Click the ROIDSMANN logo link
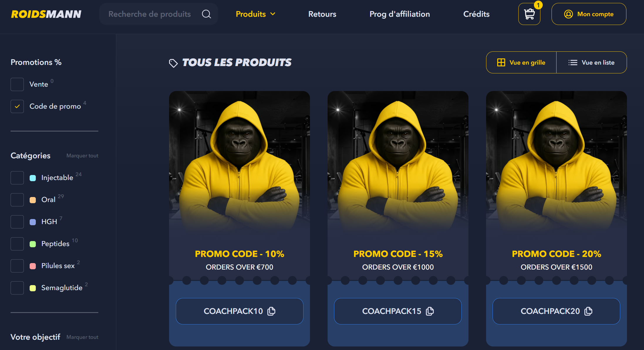This screenshot has width=644, height=350. tap(46, 14)
